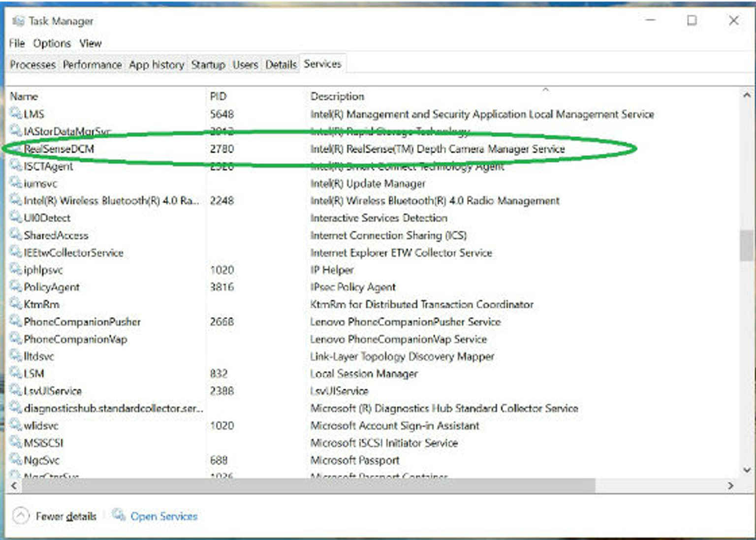The width and height of the screenshot is (756, 540).
Task: Click the LMS service gear icon
Action: [x=16, y=114]
